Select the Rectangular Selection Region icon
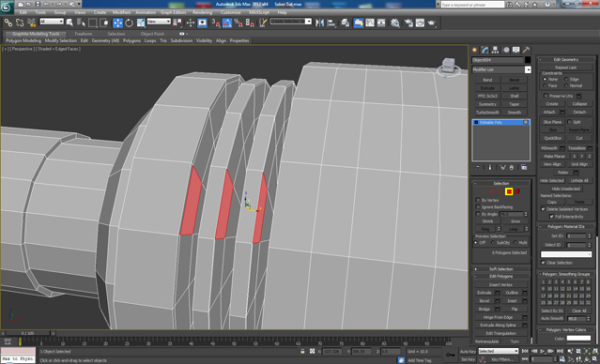 point(92,23)
